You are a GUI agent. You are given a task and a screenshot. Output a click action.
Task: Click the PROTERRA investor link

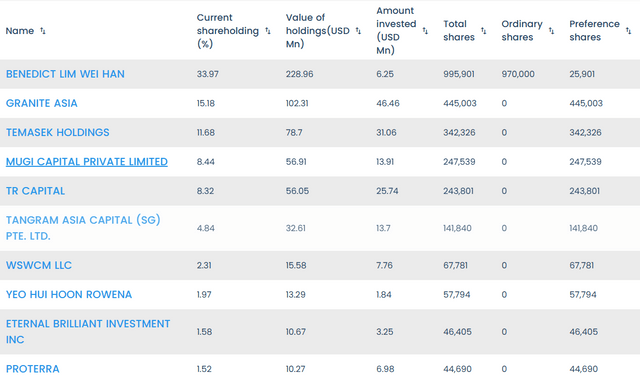pos(33,369)
